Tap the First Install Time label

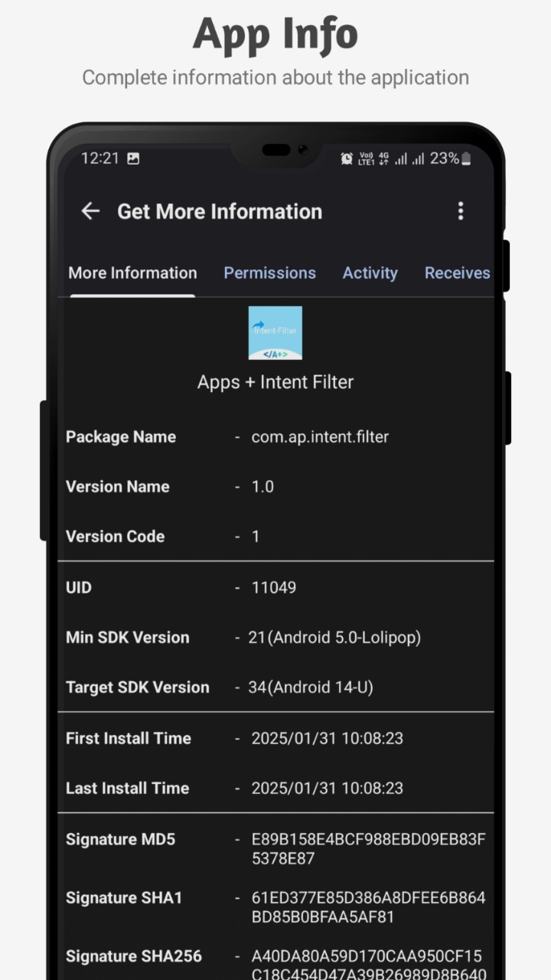[128, 739]
